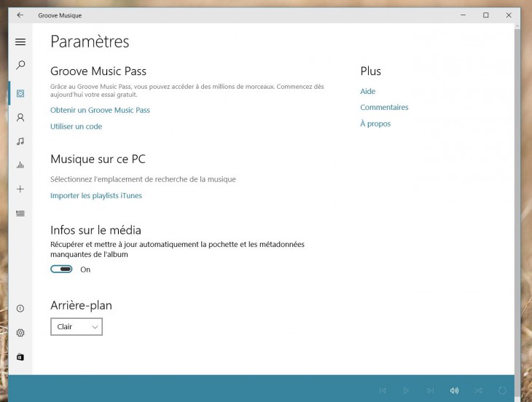The image size is (532, 402).
Task: Click the Plus heading
Action: [x=370, y=71]
